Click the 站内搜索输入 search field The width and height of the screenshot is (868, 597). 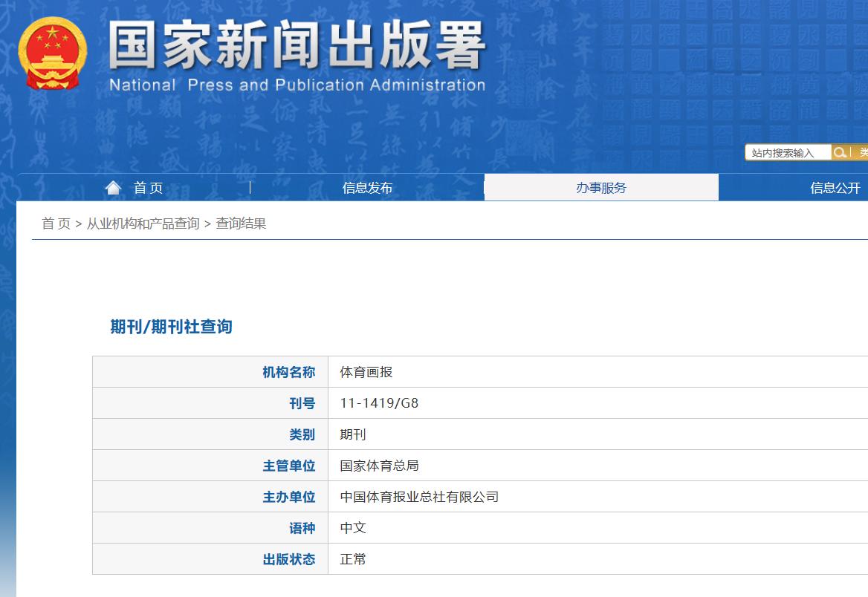coord(786,152)
